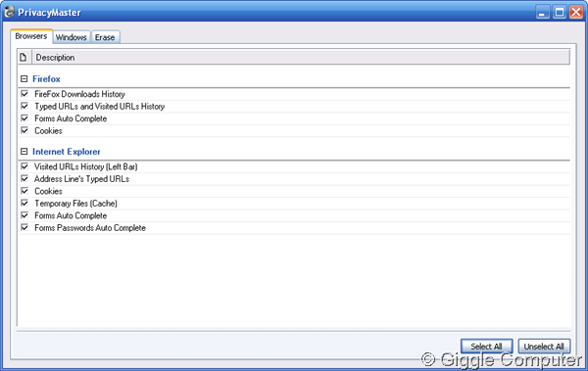Toggle Address Line's Typed URLs checkbox
588x371 pixels.
point(24,179)
